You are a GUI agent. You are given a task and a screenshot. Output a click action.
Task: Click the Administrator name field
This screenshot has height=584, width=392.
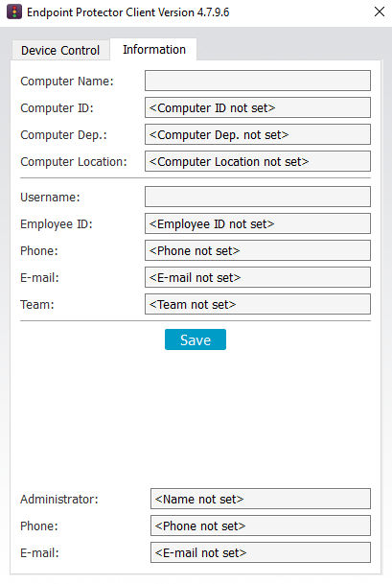pos(261,499)
